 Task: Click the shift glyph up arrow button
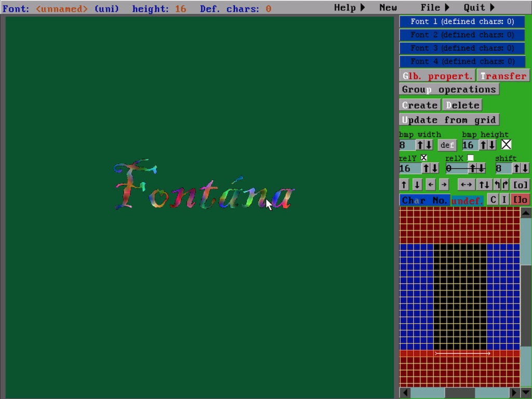[404, 184]
